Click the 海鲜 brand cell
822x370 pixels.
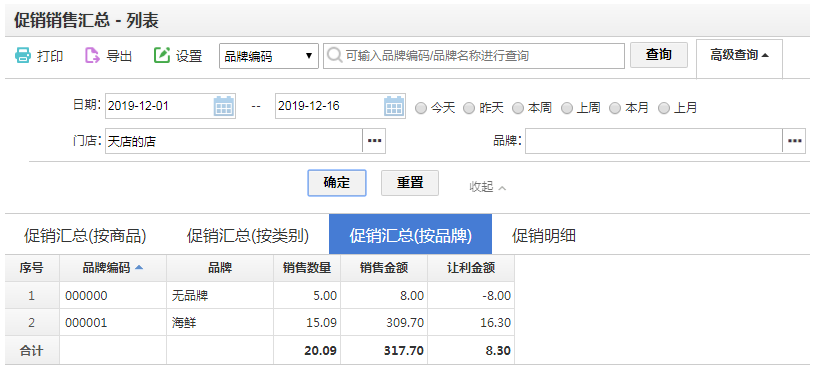(220, 322)
